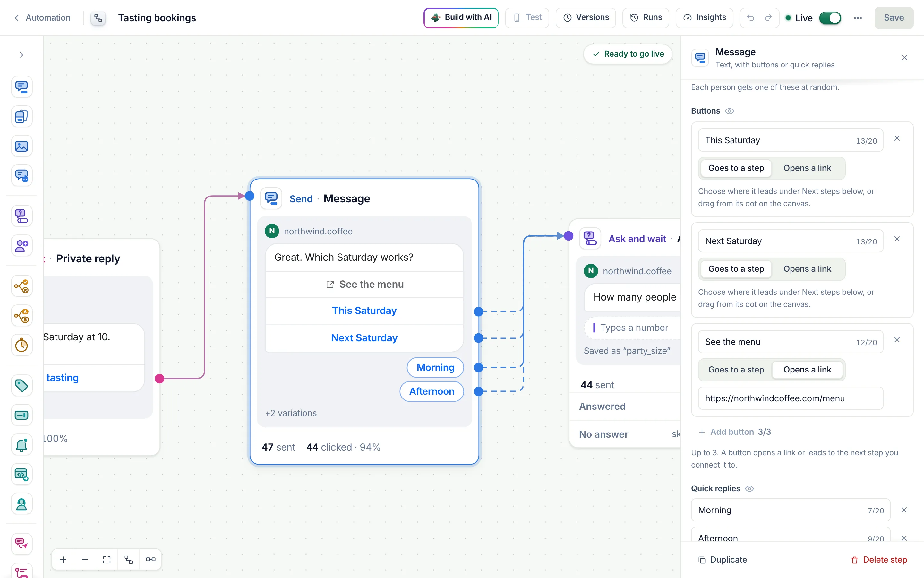This screenshot has height=578, width=924.
Task: Select the tag icon in sidebar
Action: [21, 385]
